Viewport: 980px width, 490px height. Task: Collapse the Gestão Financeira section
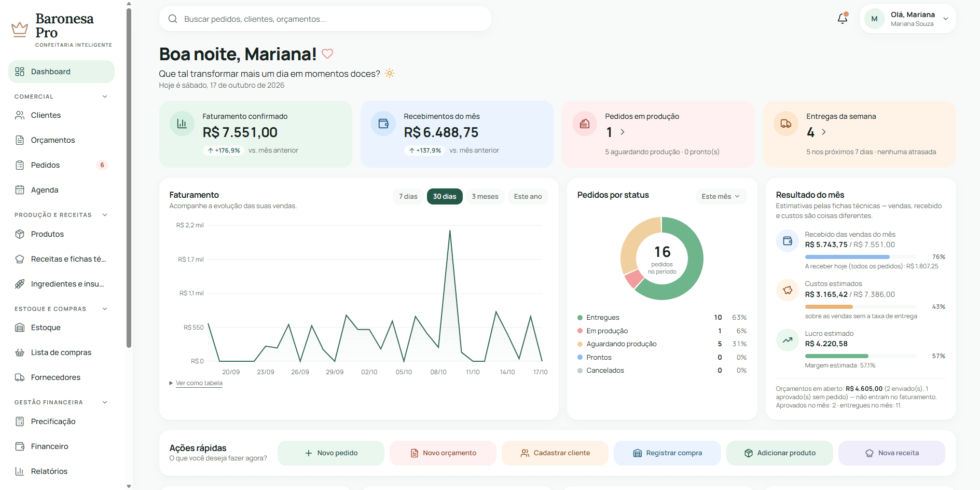coord(61,402)
